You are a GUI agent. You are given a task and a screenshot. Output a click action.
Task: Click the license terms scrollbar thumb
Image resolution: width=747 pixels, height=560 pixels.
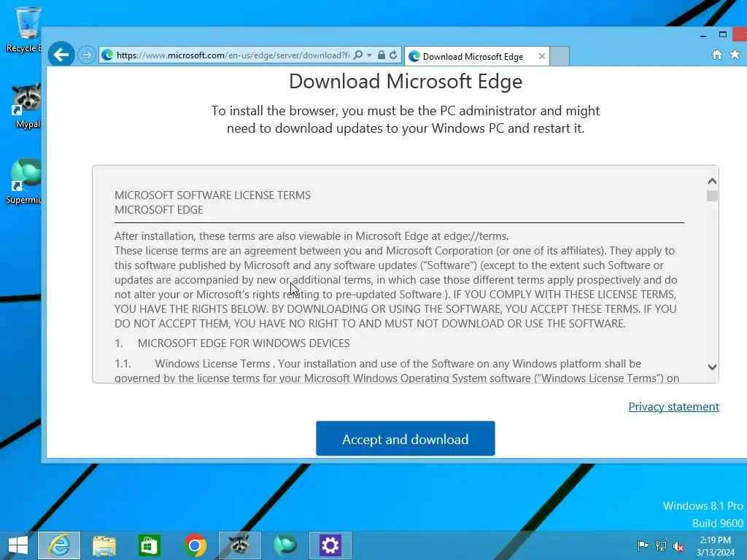712,196
